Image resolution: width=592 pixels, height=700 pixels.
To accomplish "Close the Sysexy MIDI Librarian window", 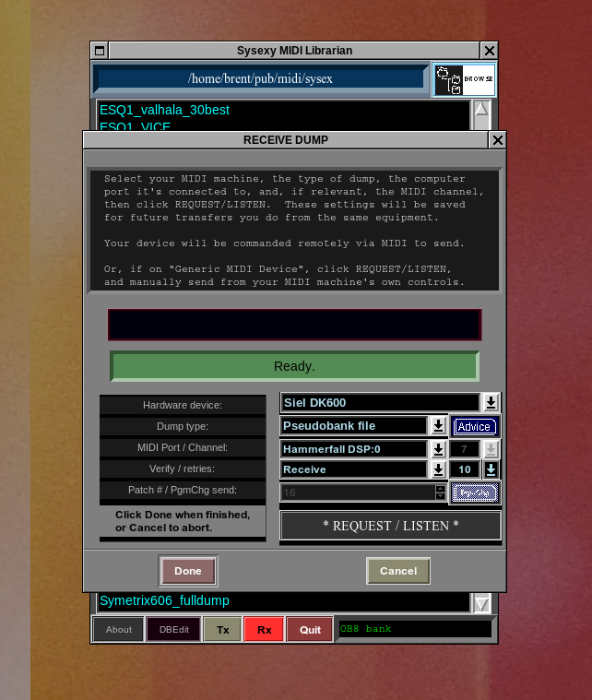I will [490, 51].
